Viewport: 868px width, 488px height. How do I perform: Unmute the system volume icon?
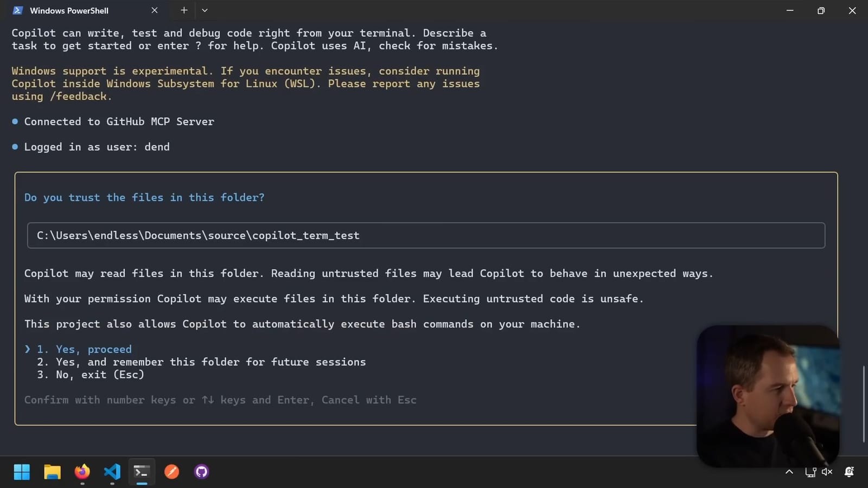click(x=827, y=472)
